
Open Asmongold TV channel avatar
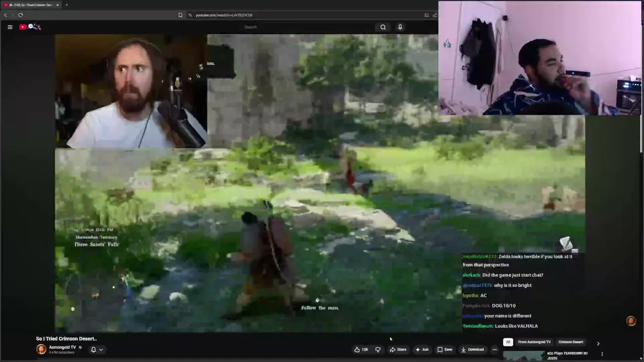click(41, 349)
